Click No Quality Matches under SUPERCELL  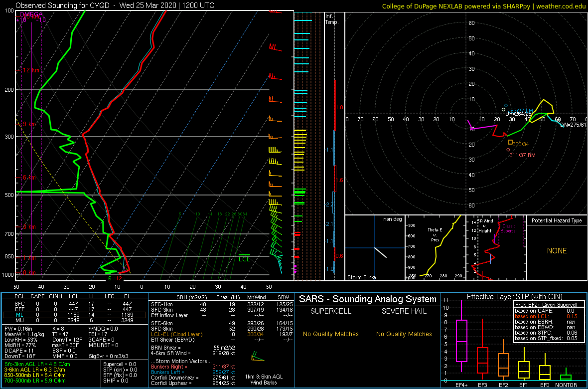coord(331,334)
